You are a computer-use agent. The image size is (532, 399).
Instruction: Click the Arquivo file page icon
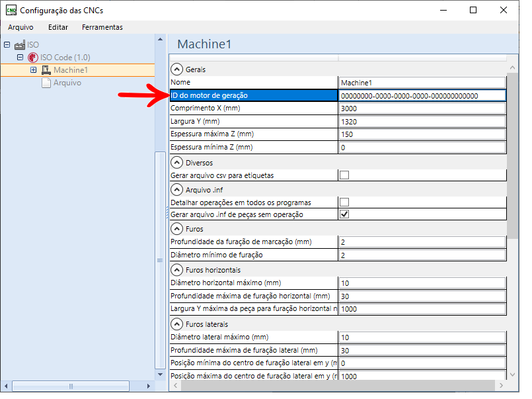coord(46,83)
